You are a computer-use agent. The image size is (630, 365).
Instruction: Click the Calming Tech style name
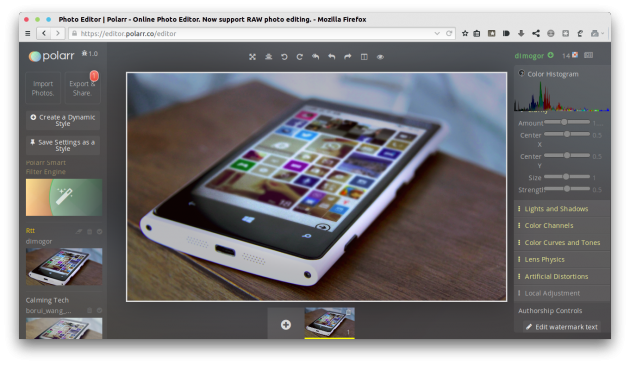pos(47,300)
